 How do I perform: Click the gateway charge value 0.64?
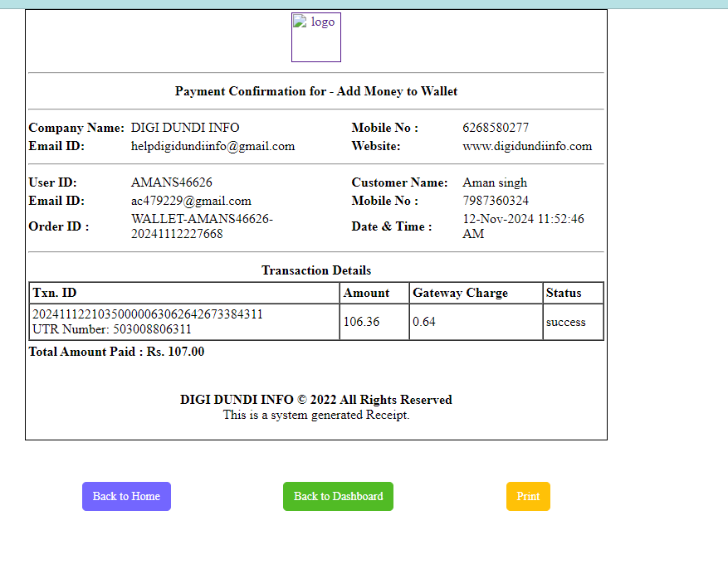424,322
